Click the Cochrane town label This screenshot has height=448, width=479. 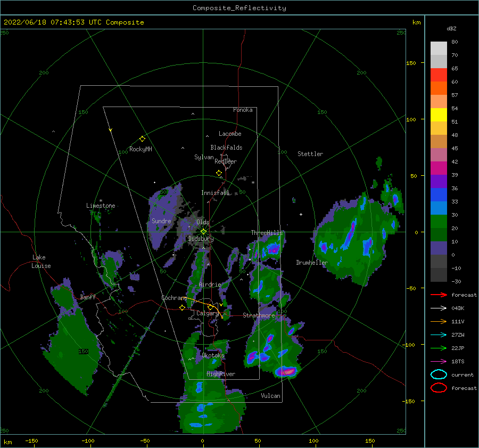(x=174, y=298)
